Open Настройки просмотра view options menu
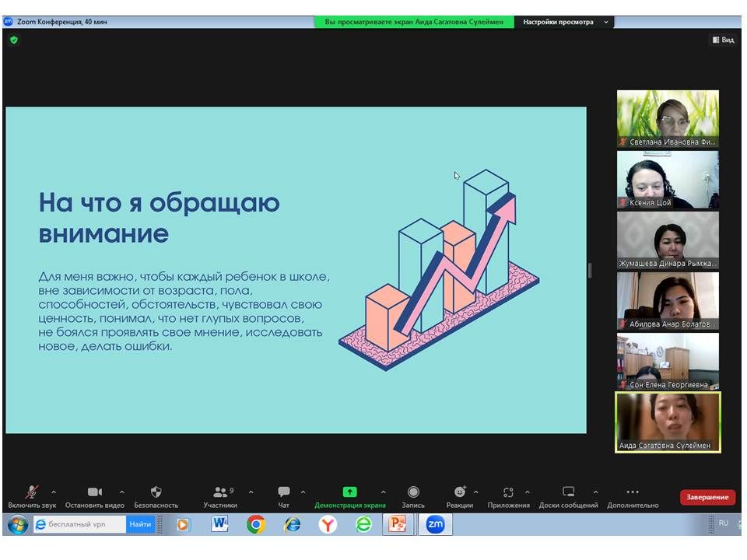Screen dimensions: 747x560 point(564,22)
